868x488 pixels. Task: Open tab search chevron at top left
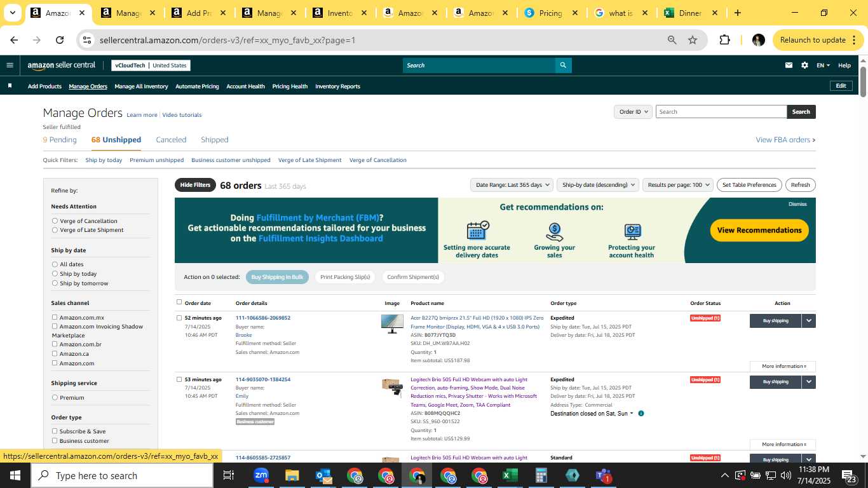coord(12,13)
